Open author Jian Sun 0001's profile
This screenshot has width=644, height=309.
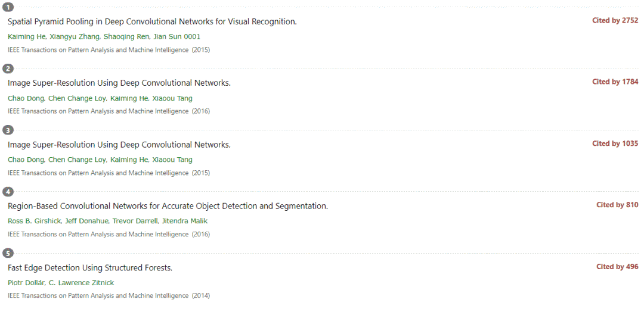coord(177,37)
